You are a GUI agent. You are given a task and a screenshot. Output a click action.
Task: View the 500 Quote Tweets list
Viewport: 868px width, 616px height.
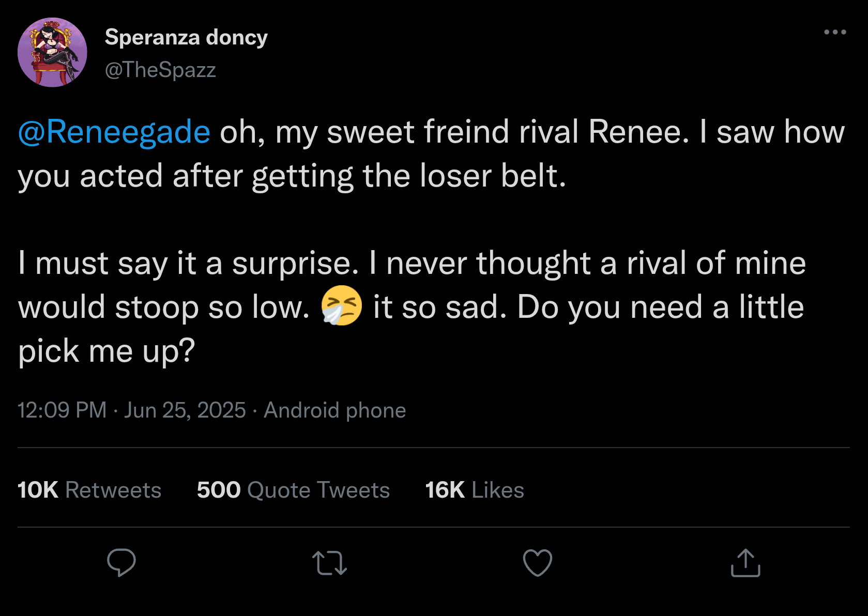(293, 490)
